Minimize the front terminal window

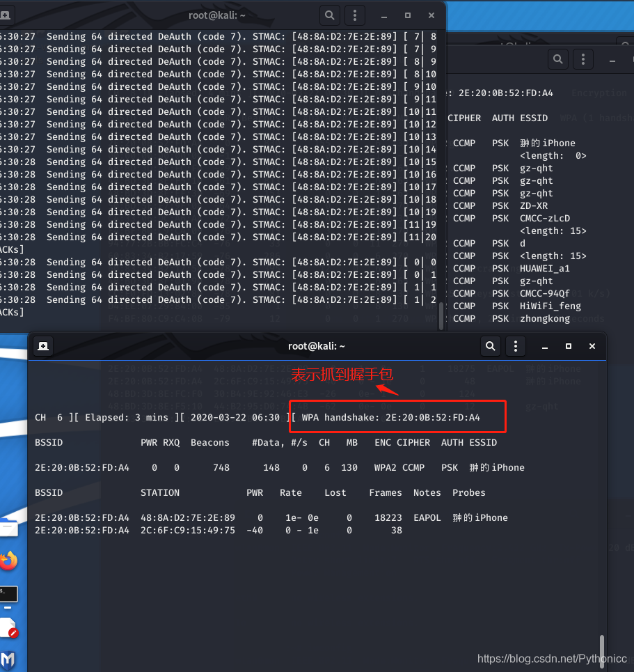coord(545,346)
